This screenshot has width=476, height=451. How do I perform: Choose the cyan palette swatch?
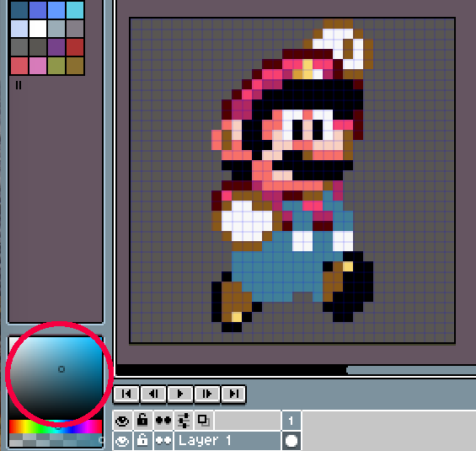pos(75,9)
